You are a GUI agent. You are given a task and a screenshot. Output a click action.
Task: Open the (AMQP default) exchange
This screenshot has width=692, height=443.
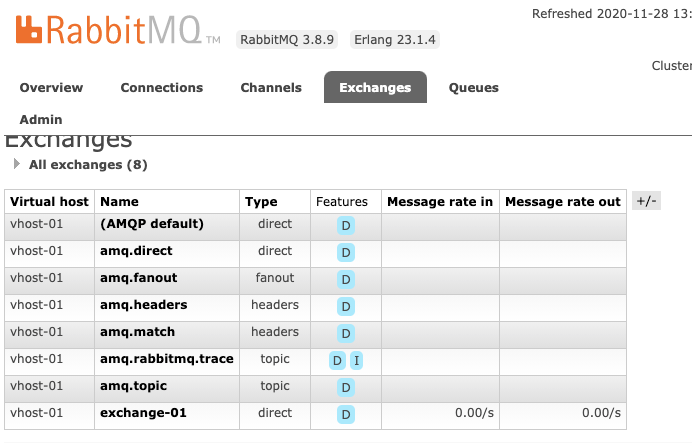pos(152,224)
